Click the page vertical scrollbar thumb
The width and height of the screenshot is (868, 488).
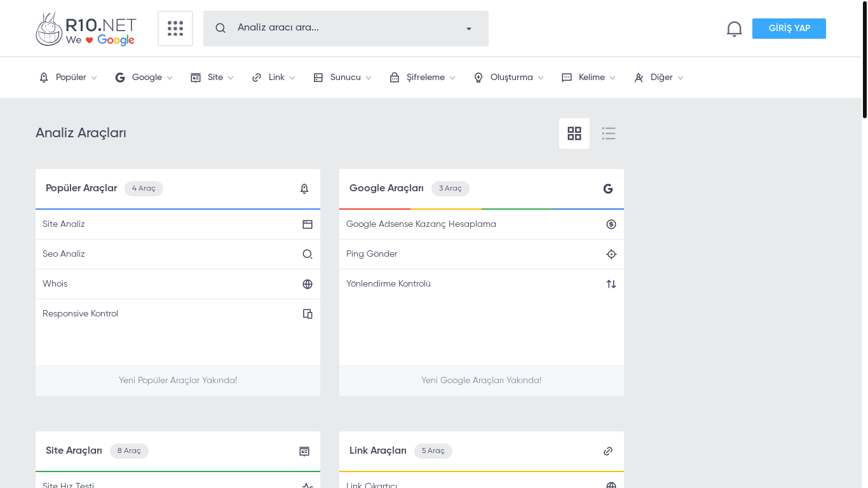865,60
